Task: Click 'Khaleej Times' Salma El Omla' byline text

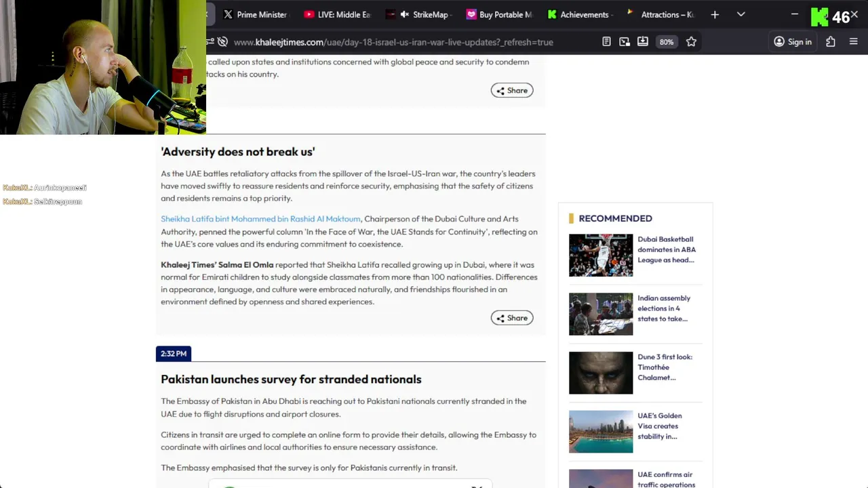Action: [x=217, y=265]
